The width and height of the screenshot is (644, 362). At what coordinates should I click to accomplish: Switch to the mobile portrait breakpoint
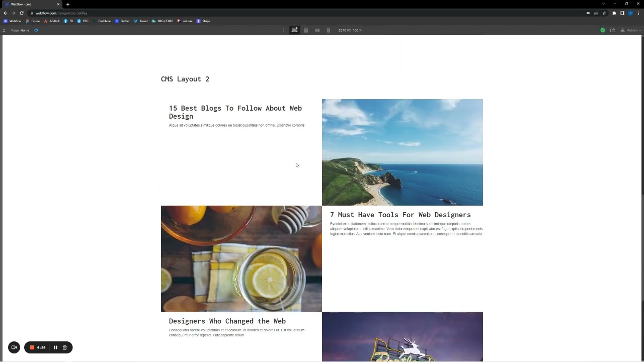pos(329,30)
